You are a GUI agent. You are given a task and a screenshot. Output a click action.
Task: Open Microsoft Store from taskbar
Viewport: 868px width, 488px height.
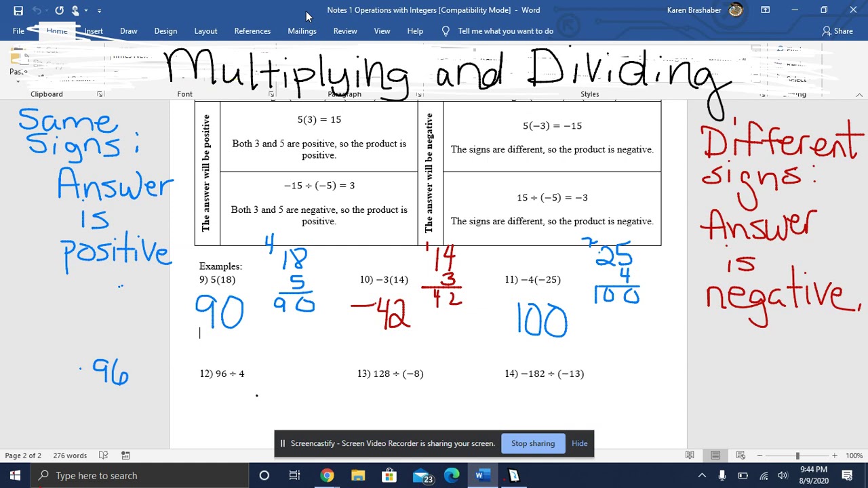[389, 476]
